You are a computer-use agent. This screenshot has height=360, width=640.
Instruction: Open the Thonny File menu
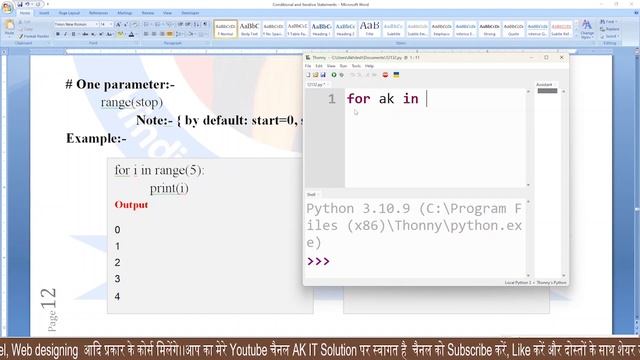pos(308,66)
